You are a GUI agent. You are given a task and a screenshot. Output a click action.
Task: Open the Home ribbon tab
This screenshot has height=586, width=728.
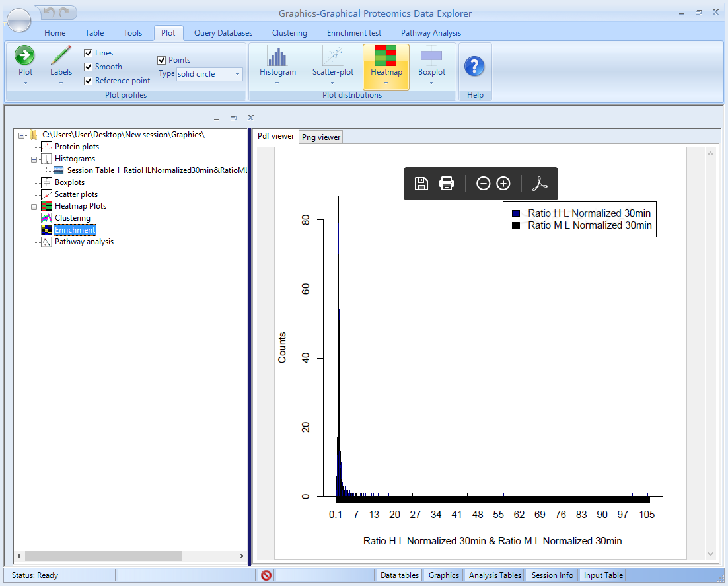click(55, 33)
